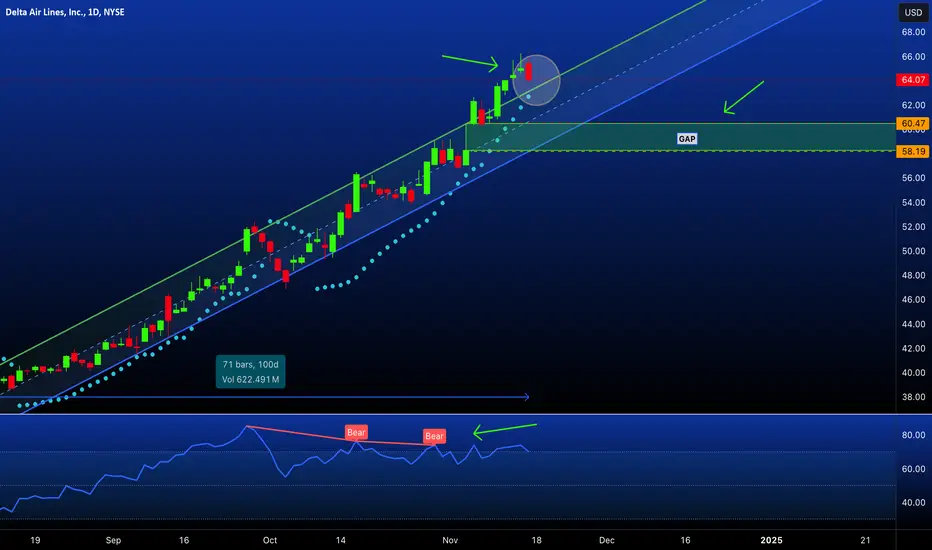Viewport: 932px width, 550px height.
Task: Click the 40.00 price axis value on main chart
Action: coord(913,373)
